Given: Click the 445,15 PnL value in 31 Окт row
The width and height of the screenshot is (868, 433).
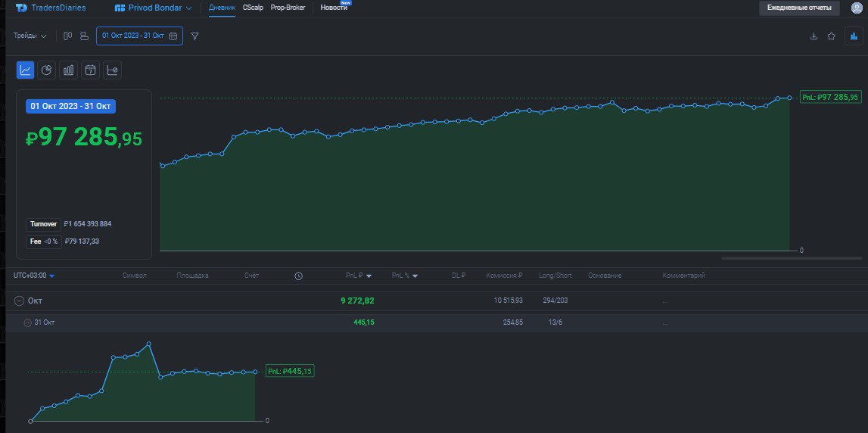Looking at the screenshot, I should click(x=364, y=322).
